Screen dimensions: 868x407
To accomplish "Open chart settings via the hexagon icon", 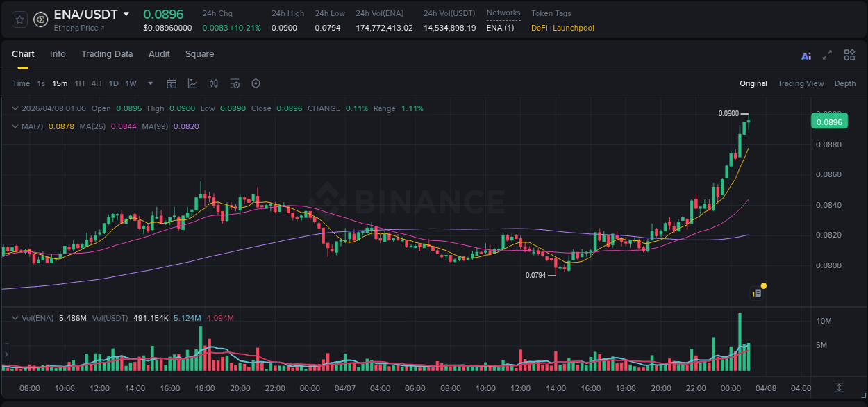I will point(256,83).
